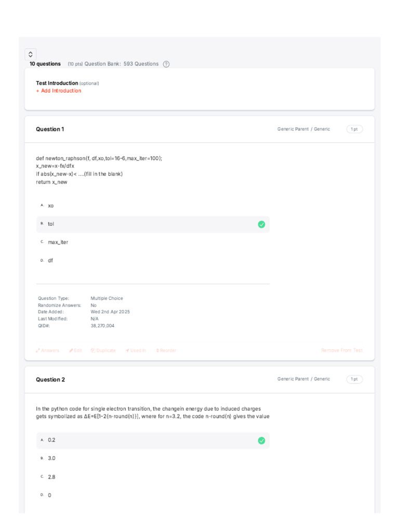Open Used In for Question 1
The height and width of the screenshot is (532, 399).
coord(136,351)
